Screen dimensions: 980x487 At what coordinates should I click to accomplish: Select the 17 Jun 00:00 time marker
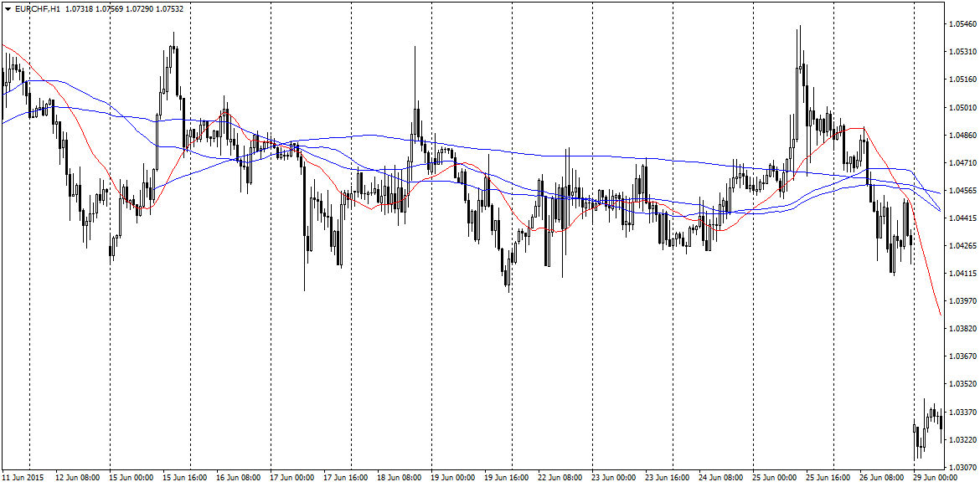coord(291,478)
